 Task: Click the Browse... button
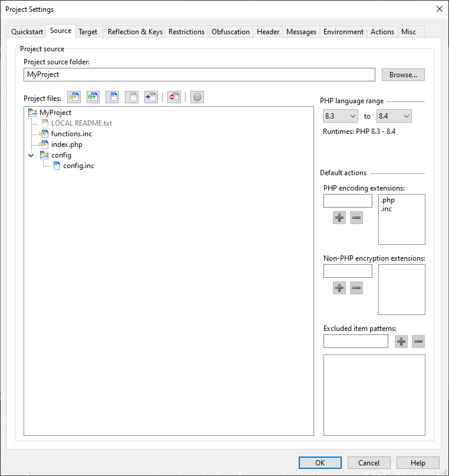(x=403, y=75)
